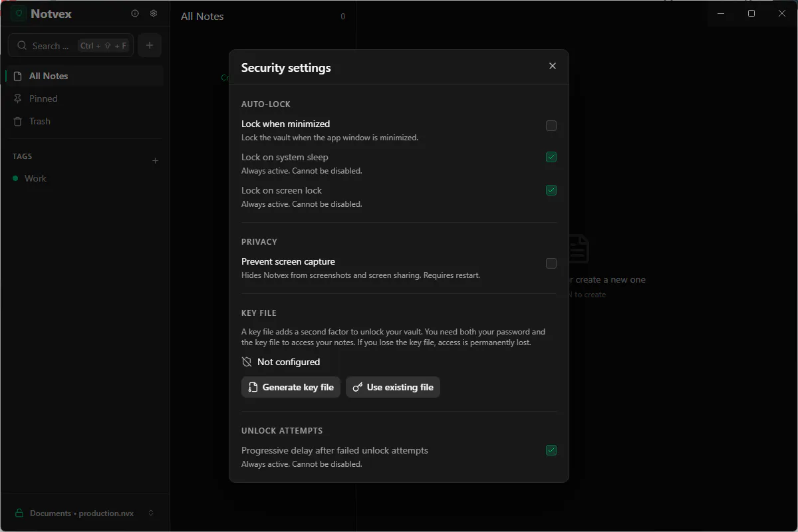798x532 pixels.
Task: Open the info icon beside Notvex title
Action: [x=135, y=13]
